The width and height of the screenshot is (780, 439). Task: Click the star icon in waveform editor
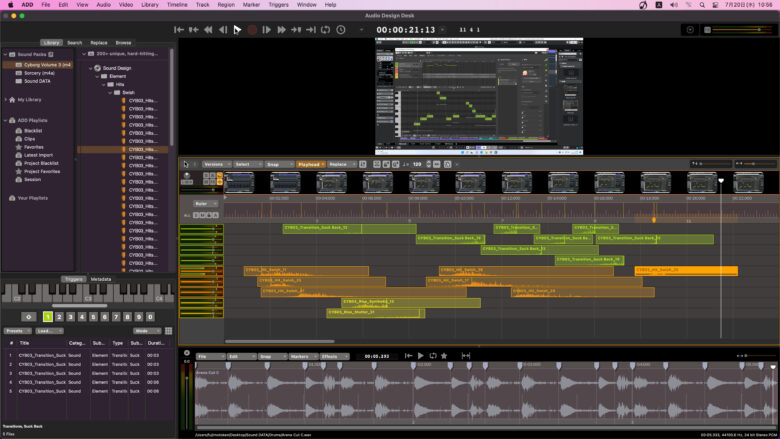444,355
